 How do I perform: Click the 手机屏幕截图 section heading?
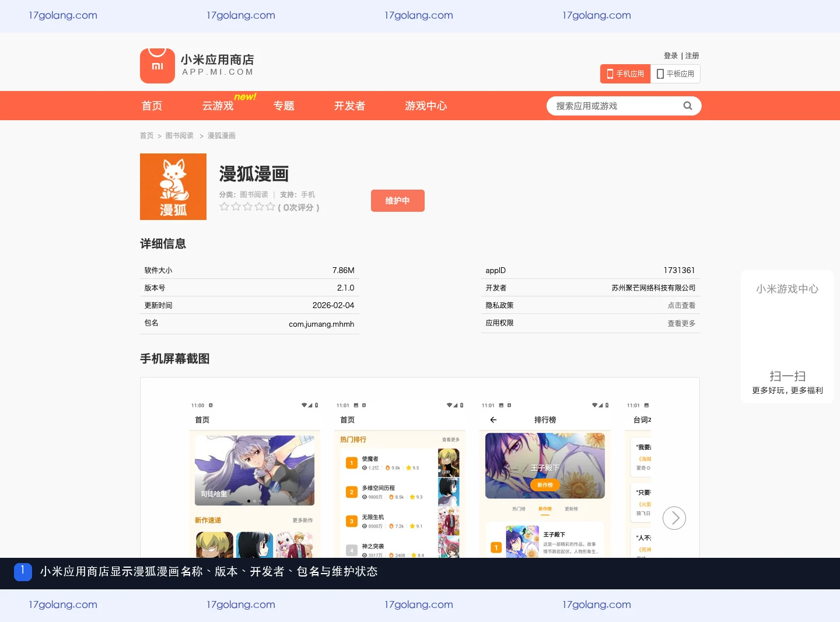174,359
